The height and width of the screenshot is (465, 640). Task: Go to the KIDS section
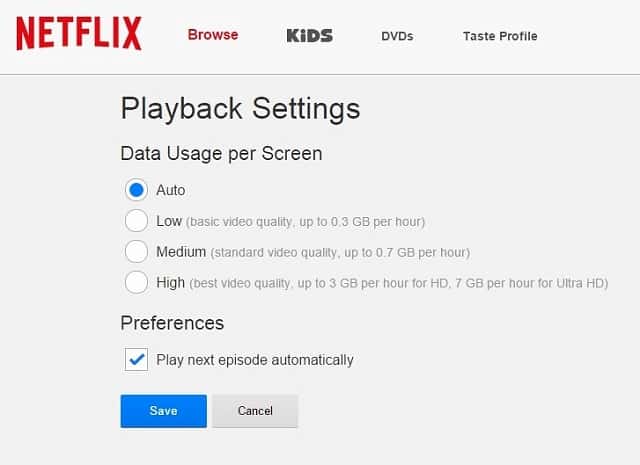coord(309,36)
